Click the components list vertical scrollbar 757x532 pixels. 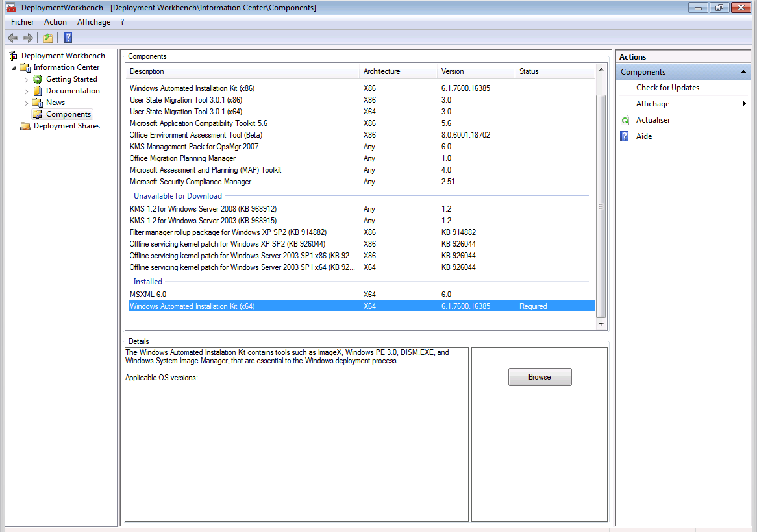(x=601, y=206)
